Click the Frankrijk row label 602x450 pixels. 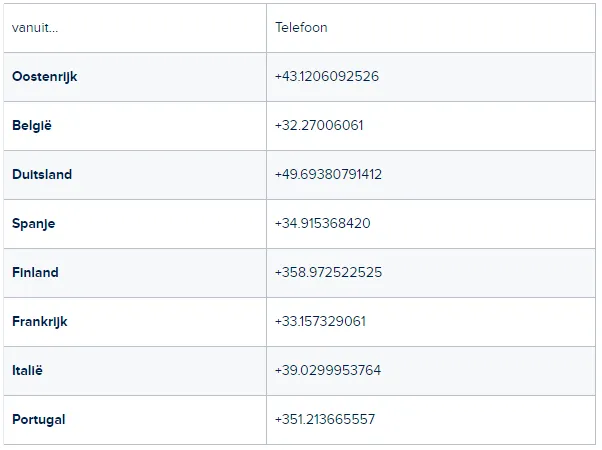40,321
